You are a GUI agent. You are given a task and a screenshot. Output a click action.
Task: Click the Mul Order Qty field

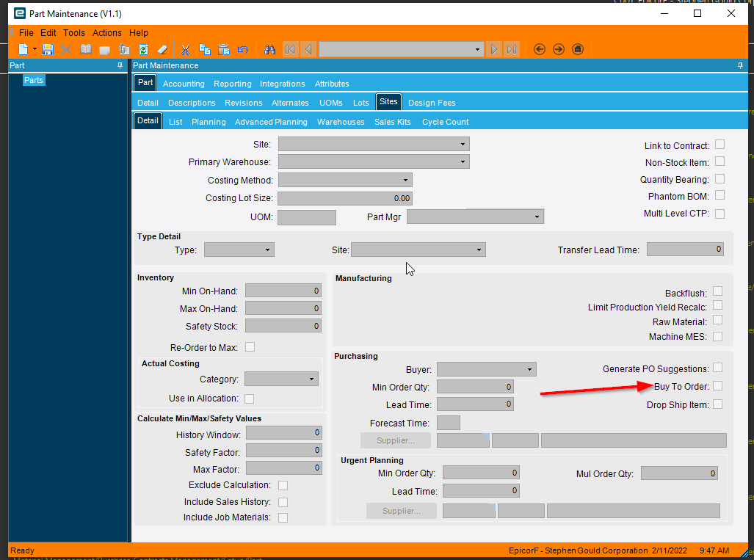[679, 473]
